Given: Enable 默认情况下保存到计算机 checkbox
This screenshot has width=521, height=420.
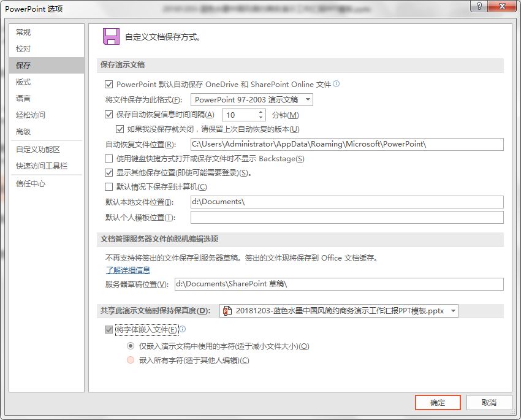Looking at the screenshot, I should tap(108, 186).
